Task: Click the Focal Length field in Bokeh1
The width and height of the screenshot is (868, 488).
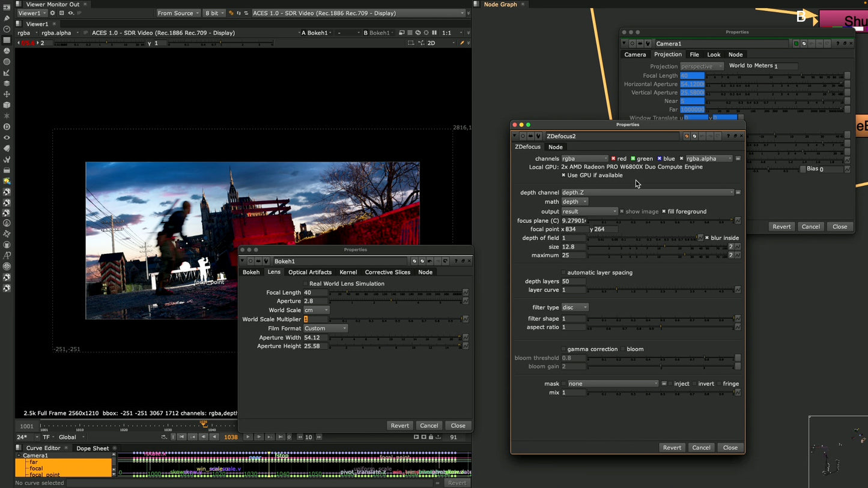Action: pyautogui.click(x=315, y=292)
